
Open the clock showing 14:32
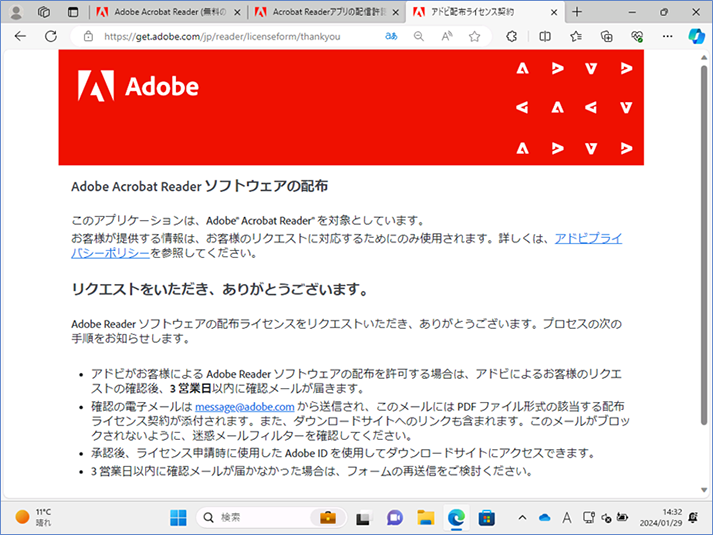coord(661,517)
